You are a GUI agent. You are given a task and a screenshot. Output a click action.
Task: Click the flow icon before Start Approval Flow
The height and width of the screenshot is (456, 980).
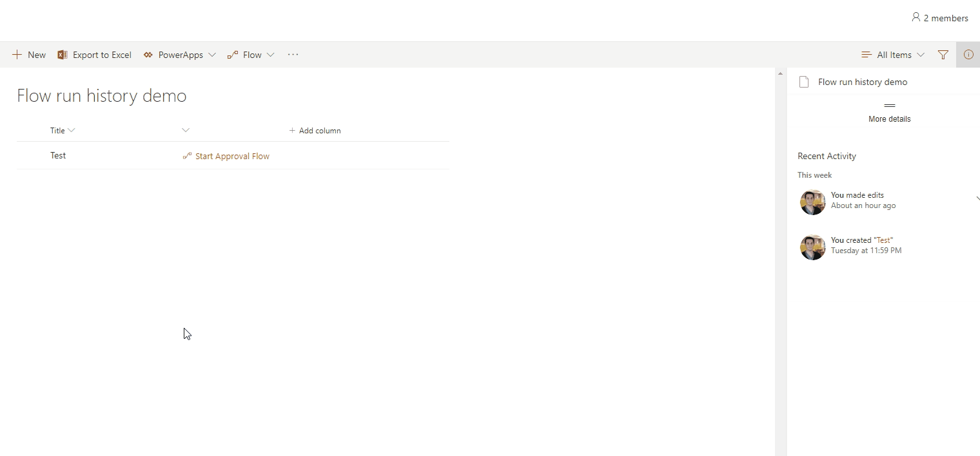click(x=186, y=156)
